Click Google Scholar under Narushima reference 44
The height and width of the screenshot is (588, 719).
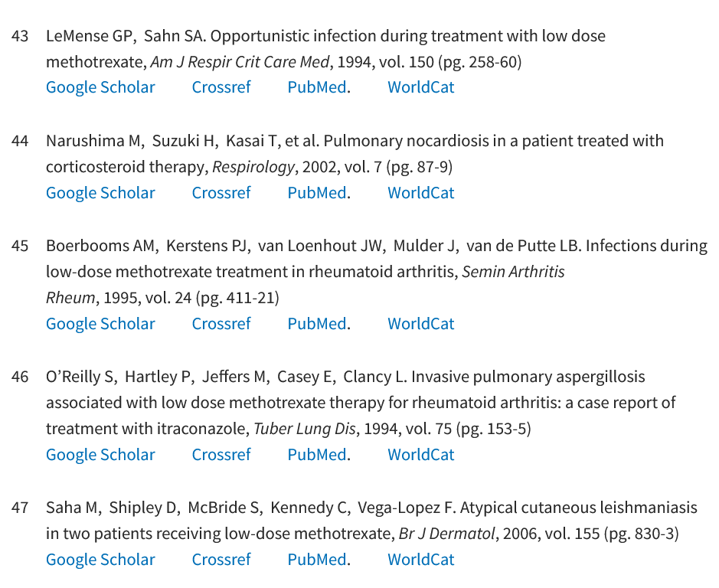100,193
